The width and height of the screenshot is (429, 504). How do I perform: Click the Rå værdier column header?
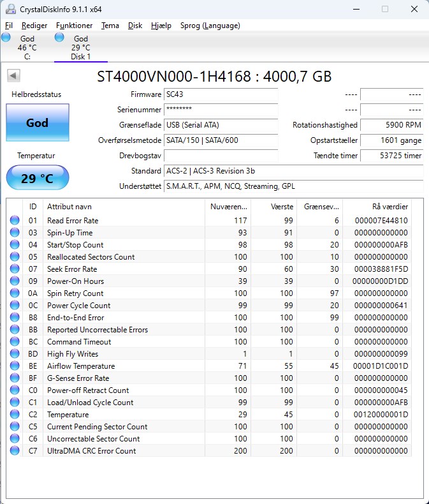click(x=377, y=206)
